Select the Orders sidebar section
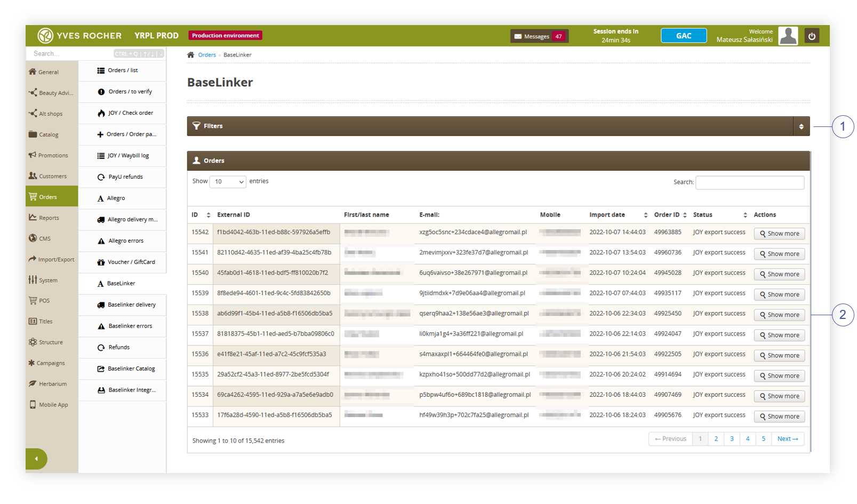 (x=52, y=197)
